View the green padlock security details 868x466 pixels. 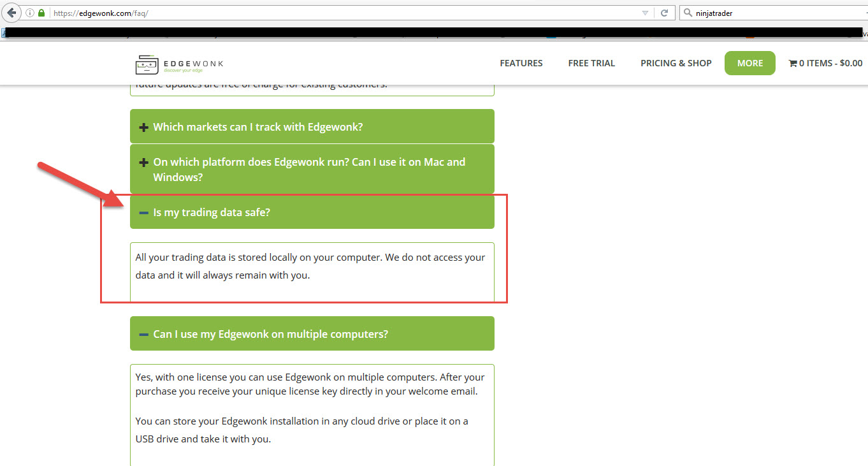(x=41, y=13)
